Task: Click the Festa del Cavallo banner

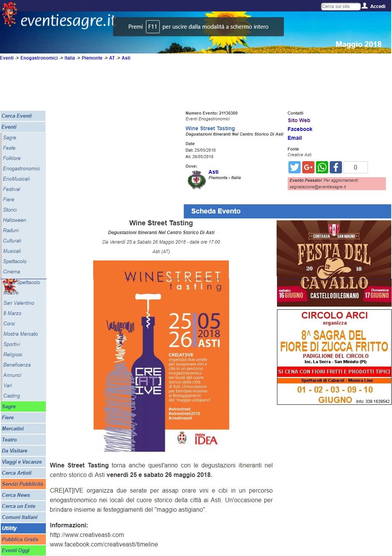Action: click(x=334, y=263)
